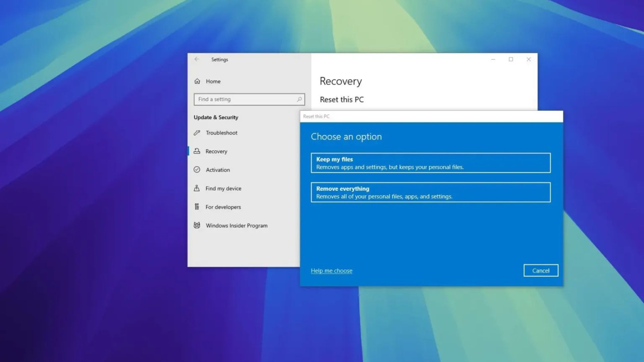Cancel the Reset this PC dialog

541,270
